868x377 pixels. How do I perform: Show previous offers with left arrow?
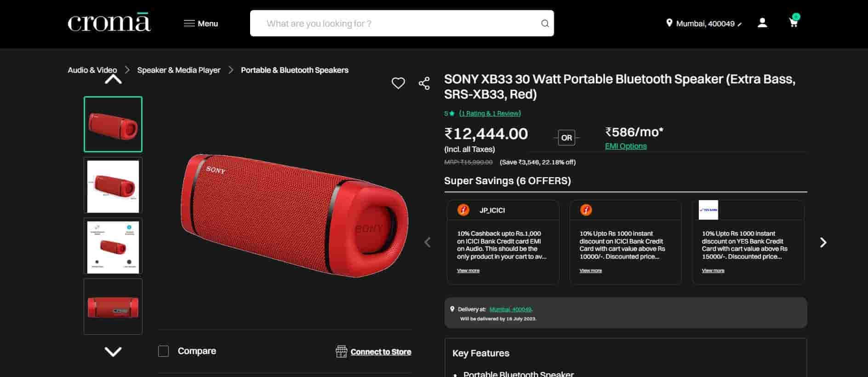[428, 243]
